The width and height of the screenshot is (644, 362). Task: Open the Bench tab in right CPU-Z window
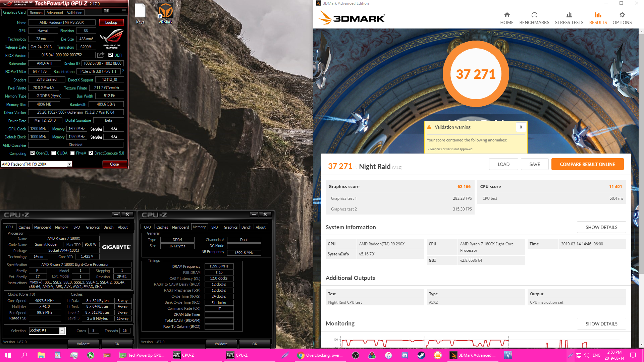point(246,227)
